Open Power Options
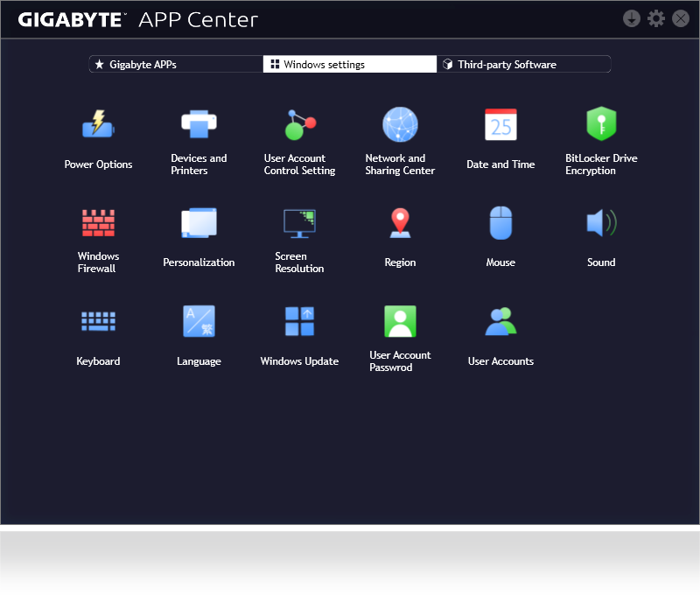This screenshot has width=700, height=595. [98, 125]
